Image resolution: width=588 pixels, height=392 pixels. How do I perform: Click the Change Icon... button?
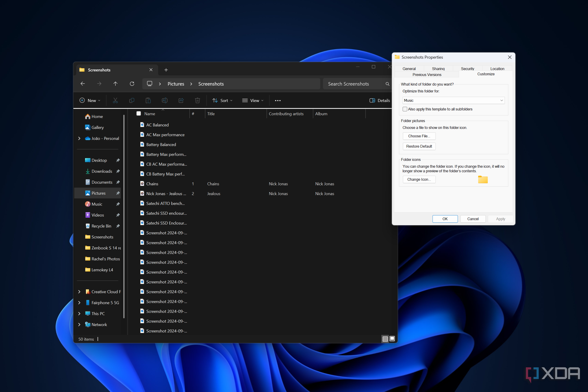[x=419, y=180]
